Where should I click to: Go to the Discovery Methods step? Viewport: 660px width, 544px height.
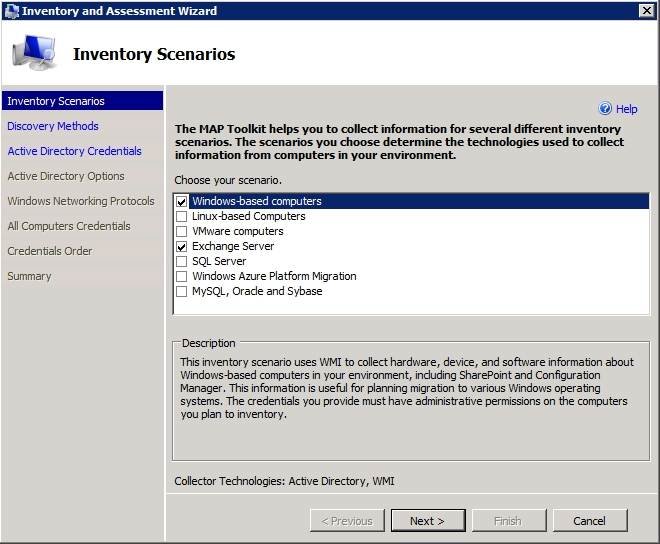click(x=53, y=126)
